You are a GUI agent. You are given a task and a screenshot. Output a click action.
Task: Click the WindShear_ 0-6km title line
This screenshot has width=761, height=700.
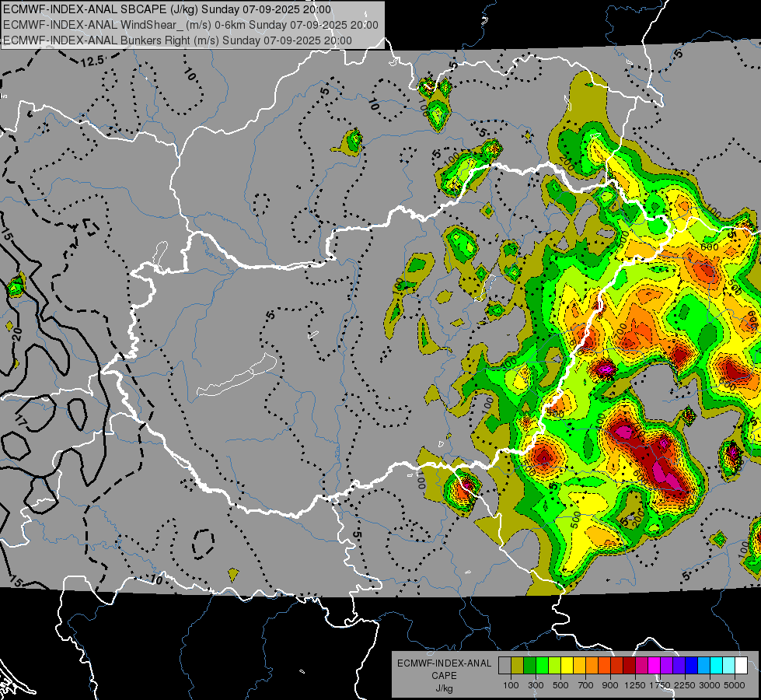point(190,25)
